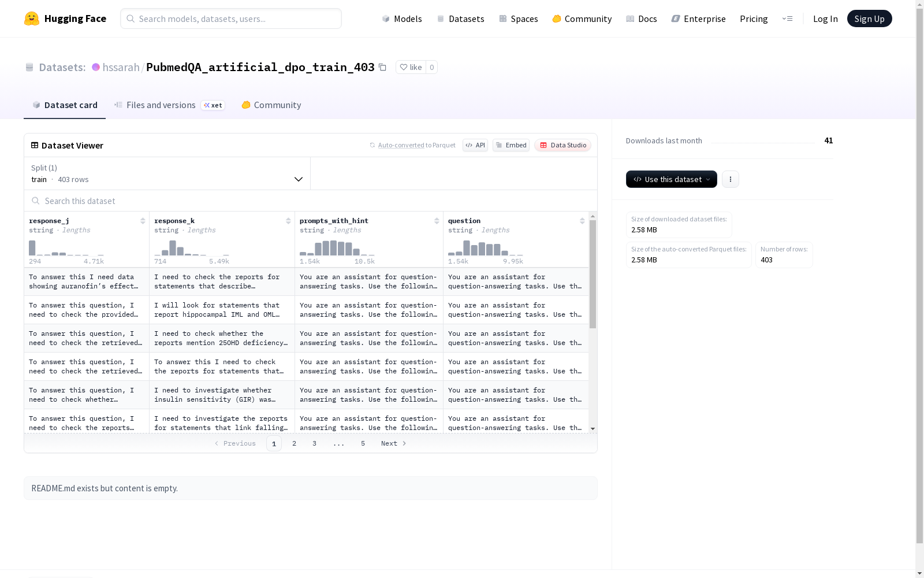Open the API button in viewer
The image size is (924, 578).
tap(475, 145)
